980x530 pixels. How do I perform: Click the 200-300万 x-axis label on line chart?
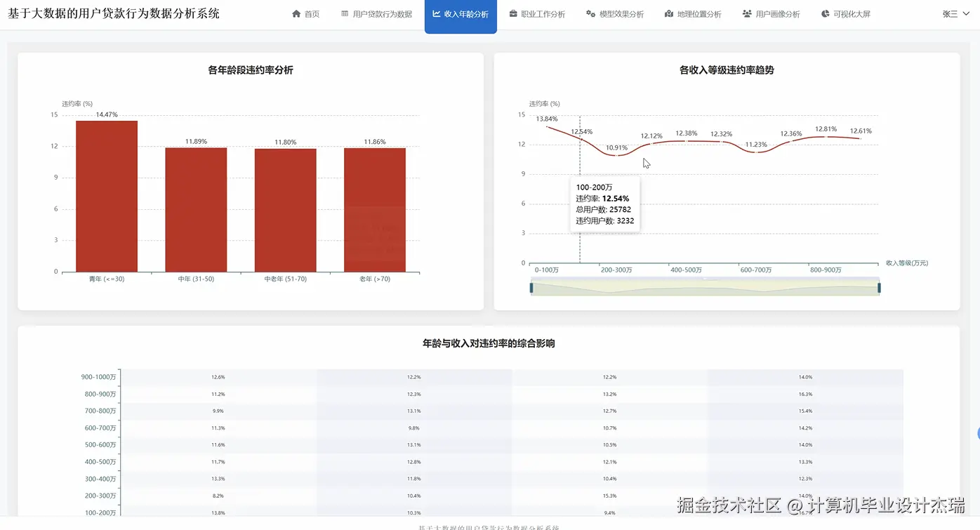616,270
